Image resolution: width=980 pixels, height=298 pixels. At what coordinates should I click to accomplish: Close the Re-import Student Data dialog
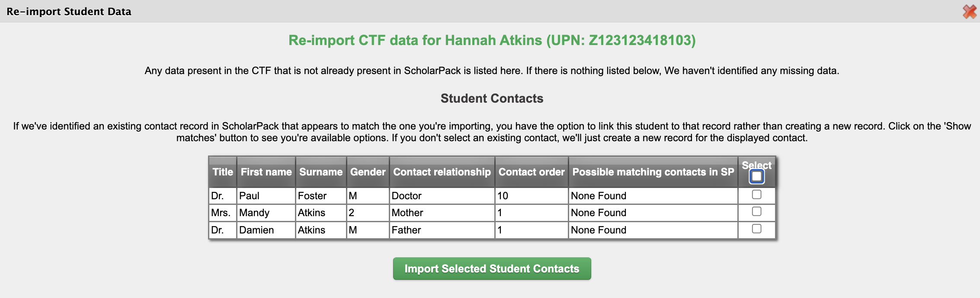969,11
